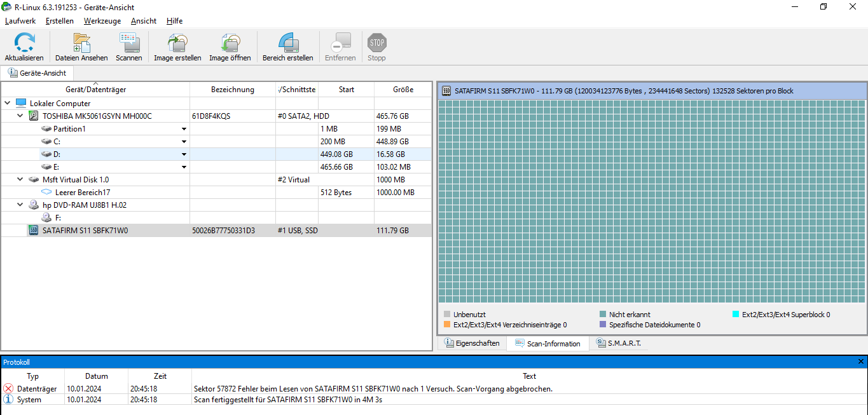Click Bereich erstellen toolbar icon

click(288, 43)
